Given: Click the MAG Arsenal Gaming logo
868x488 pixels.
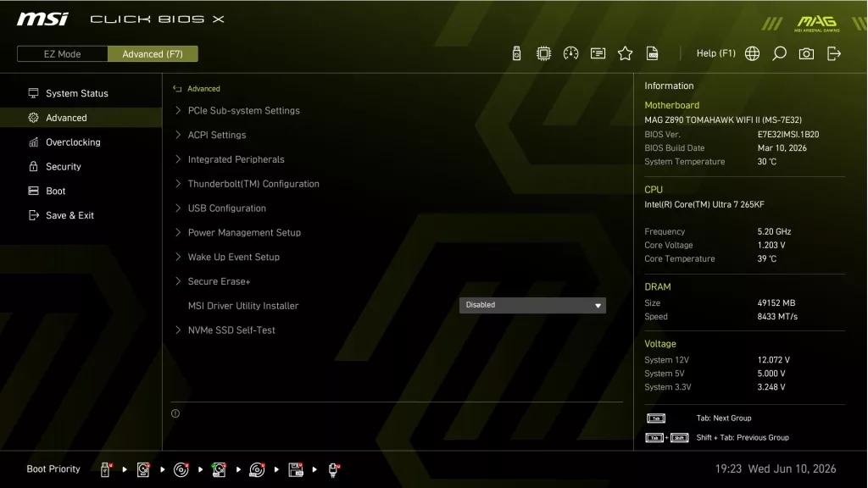Looking at the screenshot, I should [x=816, y=23].
